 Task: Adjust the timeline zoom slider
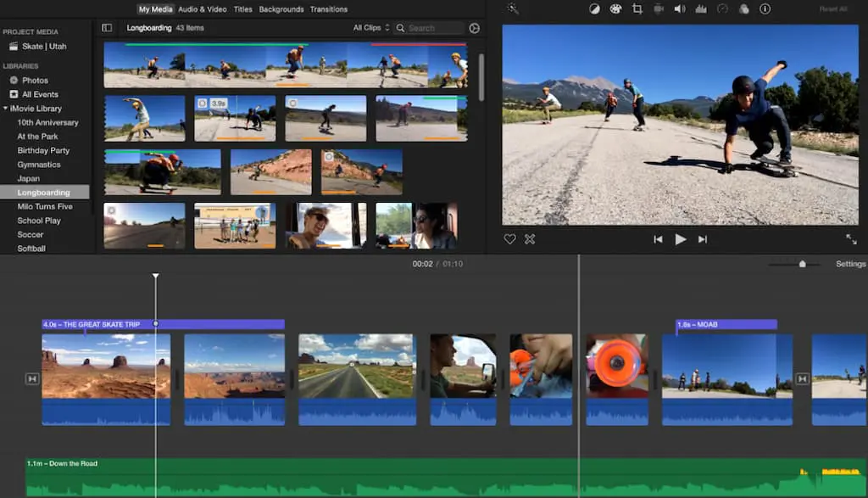coord(802,264)
